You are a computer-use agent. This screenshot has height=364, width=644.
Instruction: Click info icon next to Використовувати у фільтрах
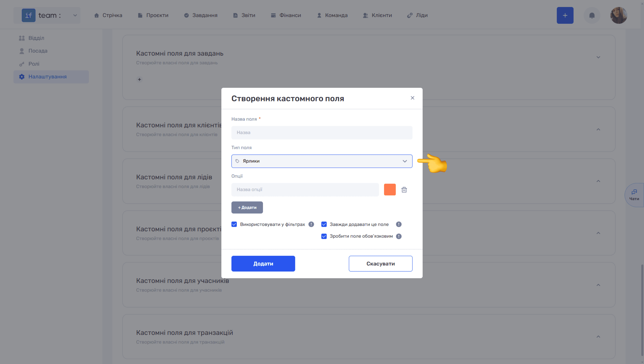(x=311, y=224)
